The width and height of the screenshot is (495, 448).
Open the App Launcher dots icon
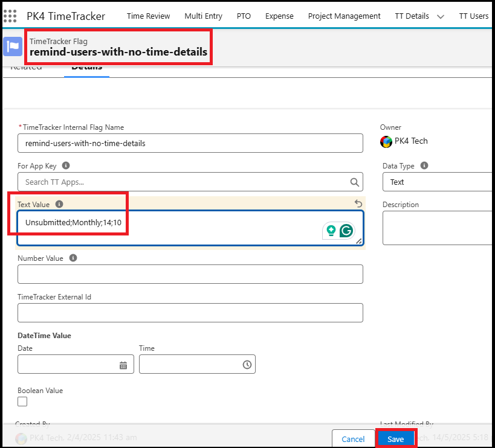[10, 16]
